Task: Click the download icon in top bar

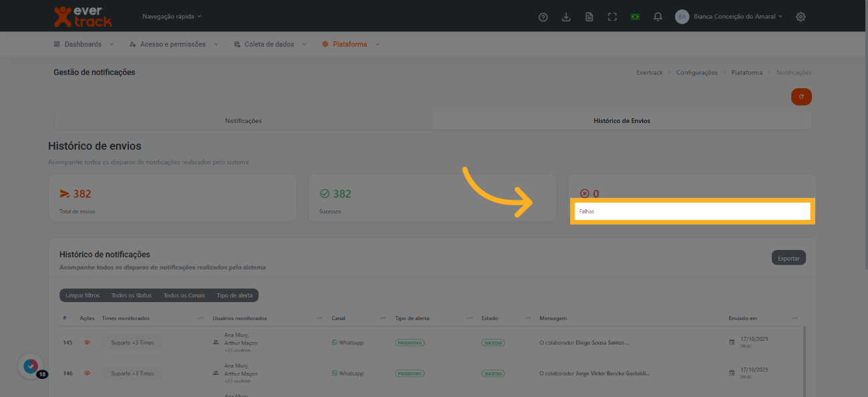Action: click(x=566, y=17)
